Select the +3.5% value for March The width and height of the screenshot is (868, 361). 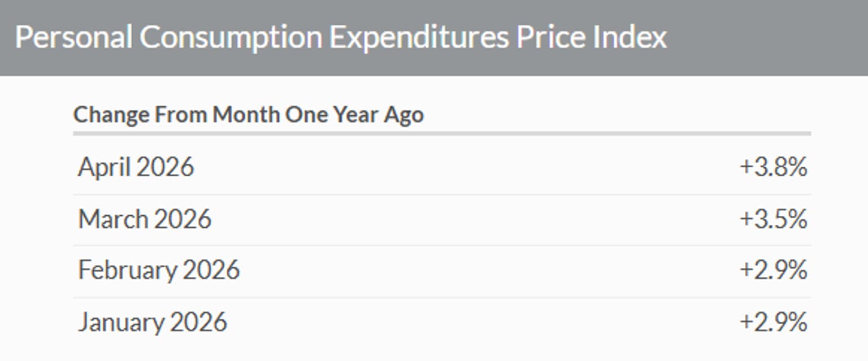tap(773, 219)
